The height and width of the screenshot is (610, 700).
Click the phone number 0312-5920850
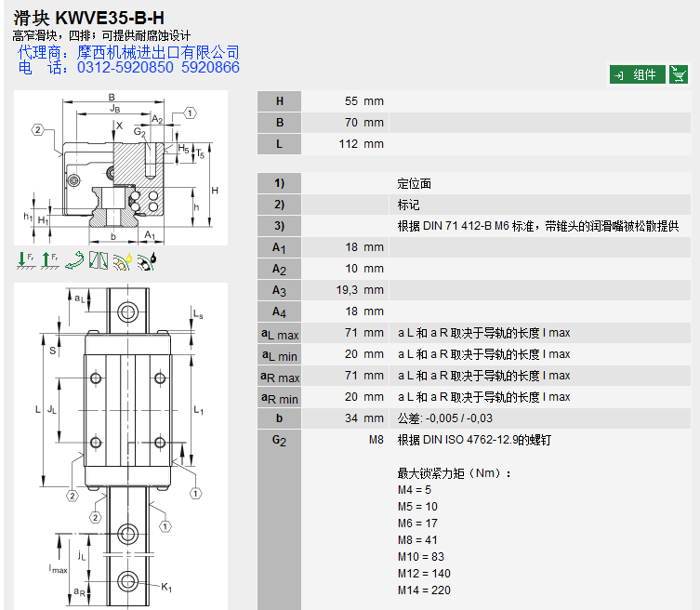pos(125,68)
